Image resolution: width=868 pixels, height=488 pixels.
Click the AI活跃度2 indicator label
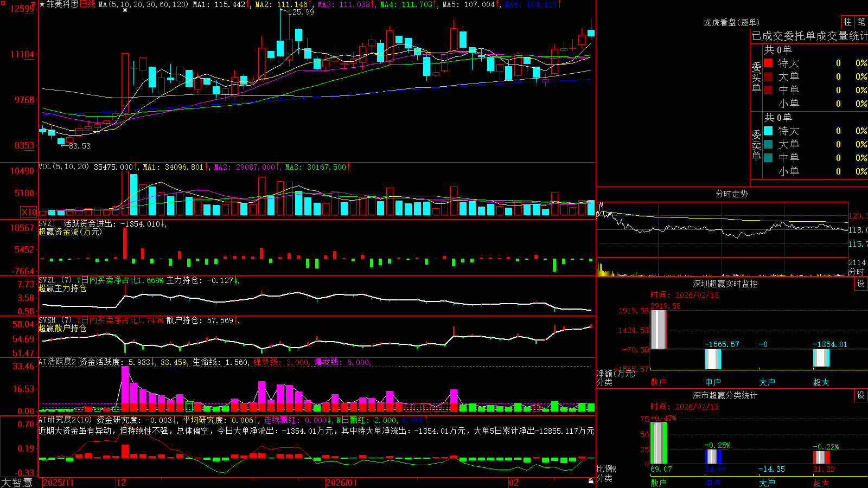[58, 362]
